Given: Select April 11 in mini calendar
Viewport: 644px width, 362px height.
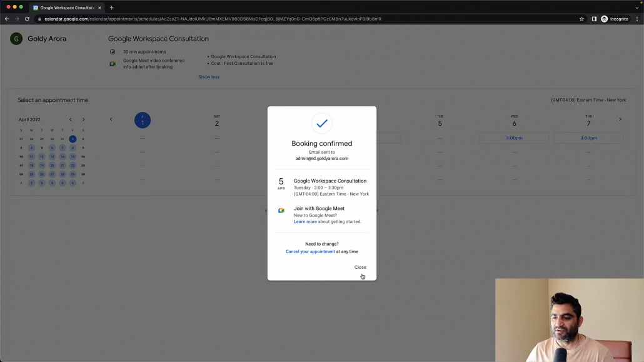Looking at the screenshot, I should coord(31,156).
